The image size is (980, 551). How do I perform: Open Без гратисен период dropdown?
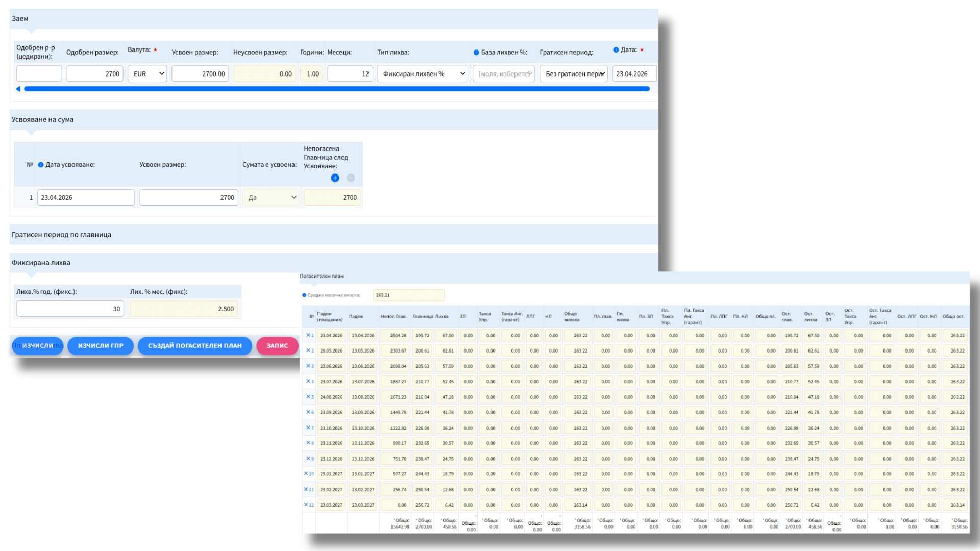point(574,73)
